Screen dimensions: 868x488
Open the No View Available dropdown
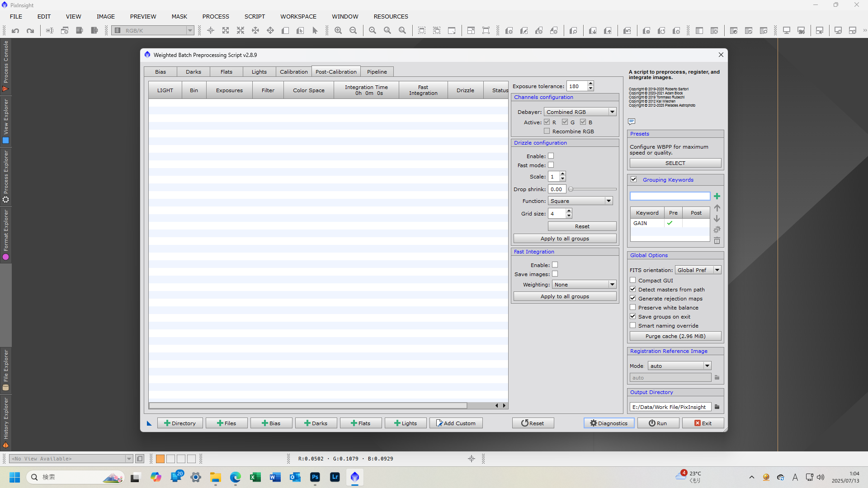(x=71, y=459)
